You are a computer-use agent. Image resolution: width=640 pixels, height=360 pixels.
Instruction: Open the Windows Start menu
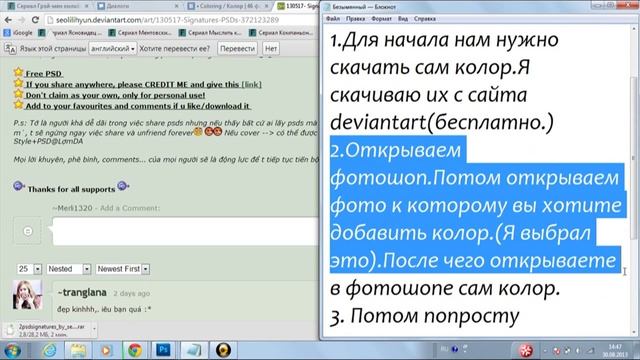(x=12, y=351)
